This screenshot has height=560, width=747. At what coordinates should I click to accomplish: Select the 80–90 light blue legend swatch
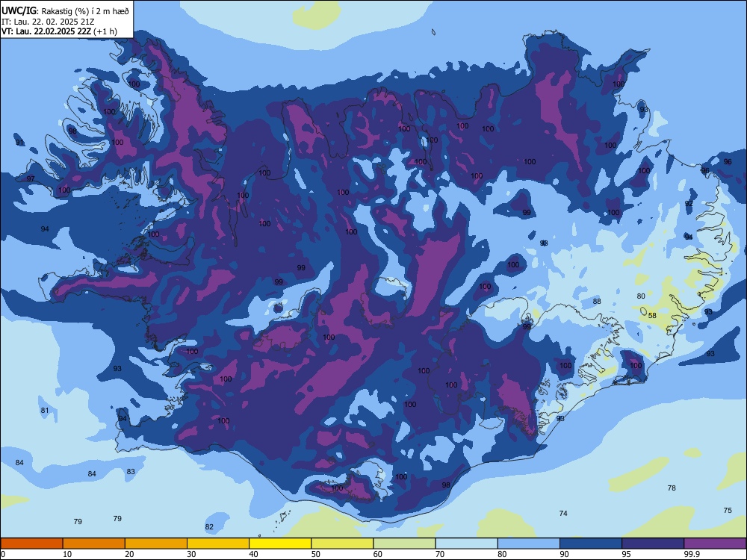click(529, 544)
